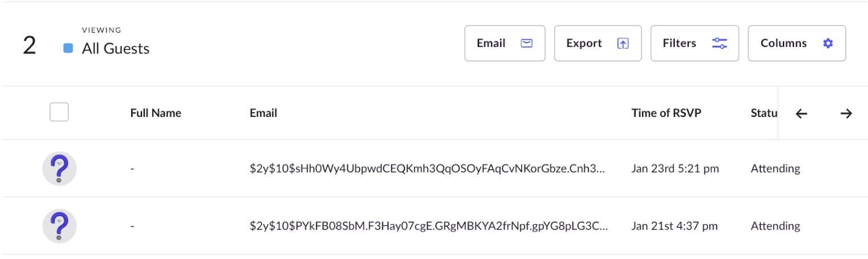Open the Columns settings

pos(797,43)
